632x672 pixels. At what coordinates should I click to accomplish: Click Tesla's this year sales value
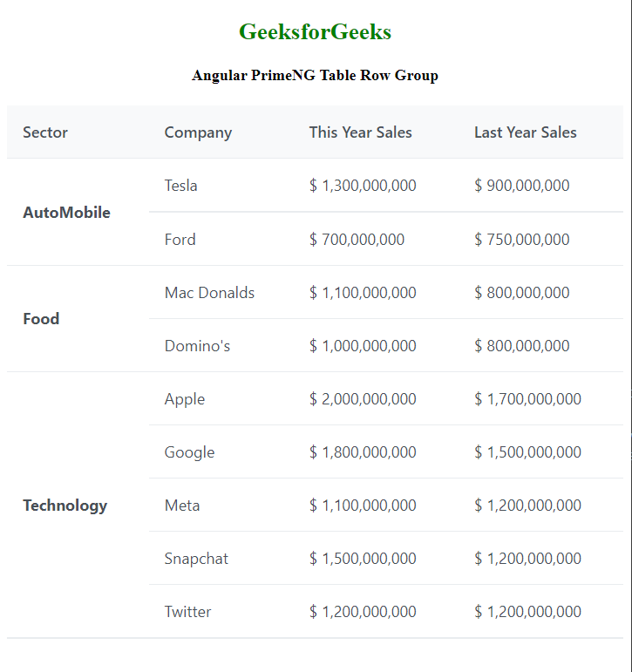click(x=363, y=186)
